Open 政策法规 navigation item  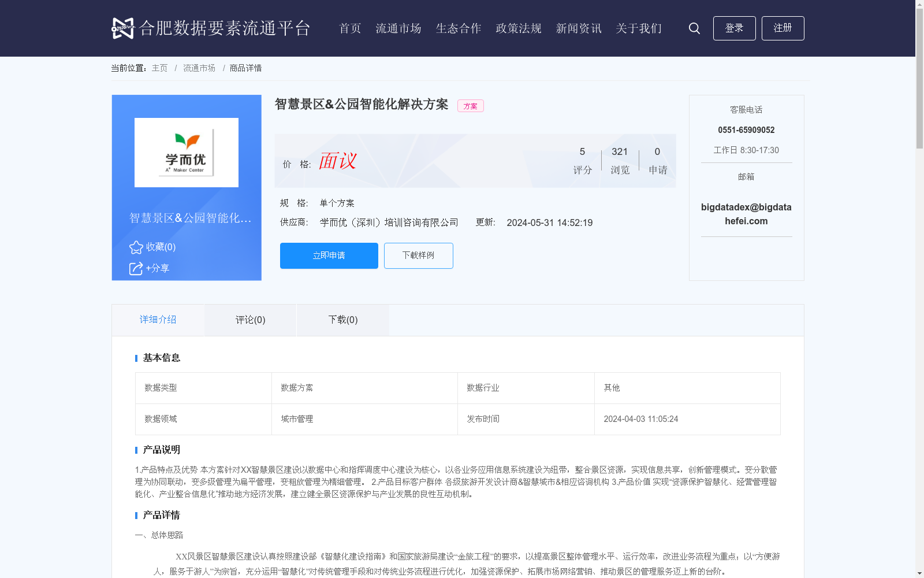[519, 28]
